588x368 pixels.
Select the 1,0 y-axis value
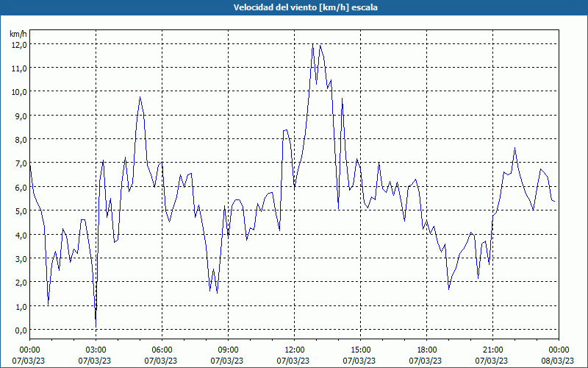point(21,306)
